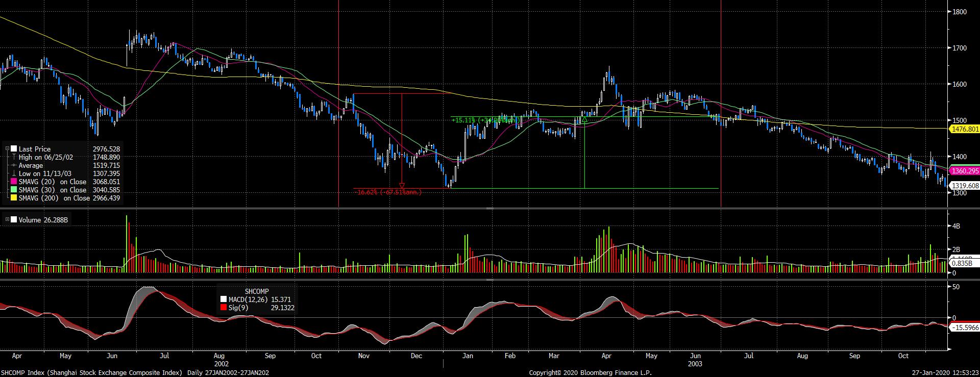Click the red -16.62% annotation label
The image size is (980, 377).
(x=388, y=192)
